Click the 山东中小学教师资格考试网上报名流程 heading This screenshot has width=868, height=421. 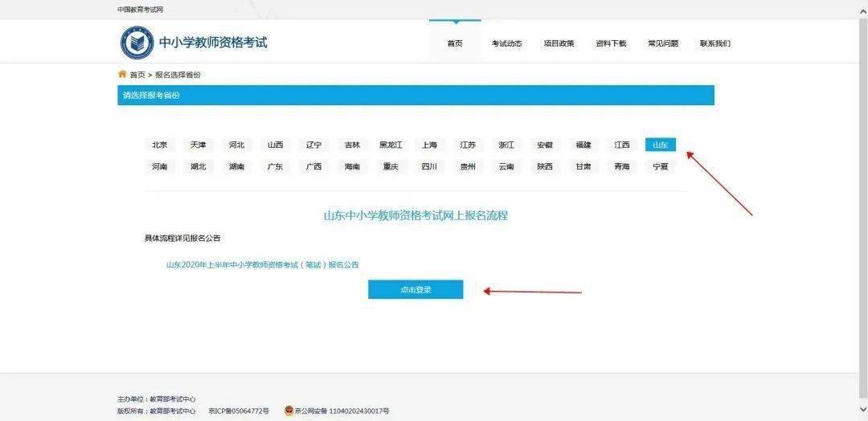click(416, 216)
